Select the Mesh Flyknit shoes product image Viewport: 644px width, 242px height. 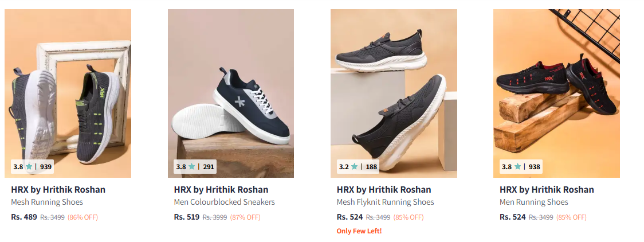[x=394, y=92]
